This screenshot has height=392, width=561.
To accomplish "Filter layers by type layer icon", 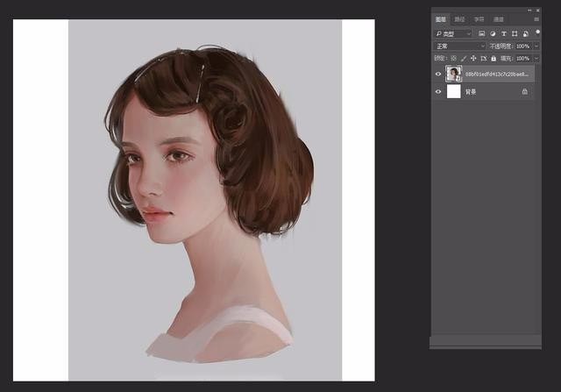I will point(502,33).
